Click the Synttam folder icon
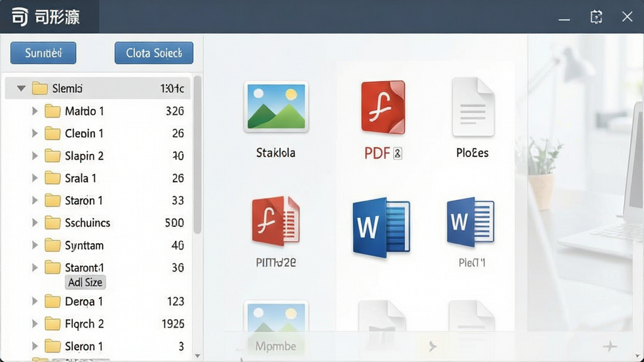 (x=53, y=245)
